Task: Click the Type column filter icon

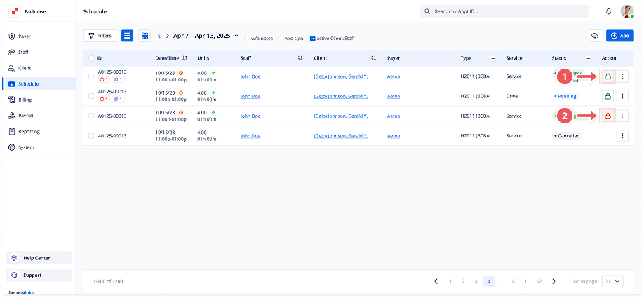Action: (492, 58)
